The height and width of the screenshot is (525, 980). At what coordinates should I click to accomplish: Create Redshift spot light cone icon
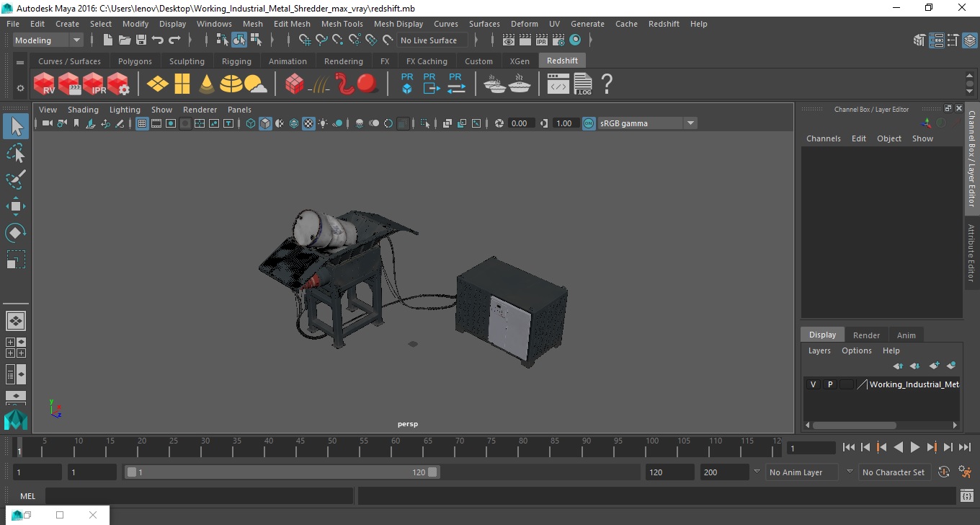[x=207, y=84]
